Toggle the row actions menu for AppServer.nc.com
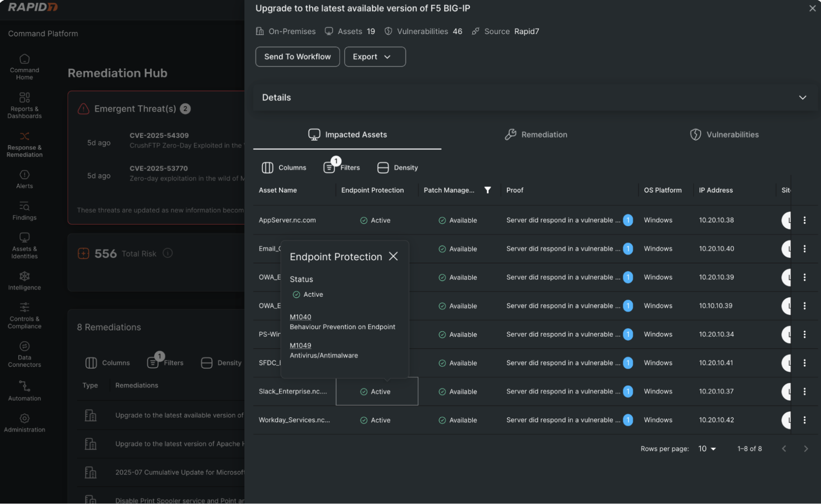 click(804, 220)
